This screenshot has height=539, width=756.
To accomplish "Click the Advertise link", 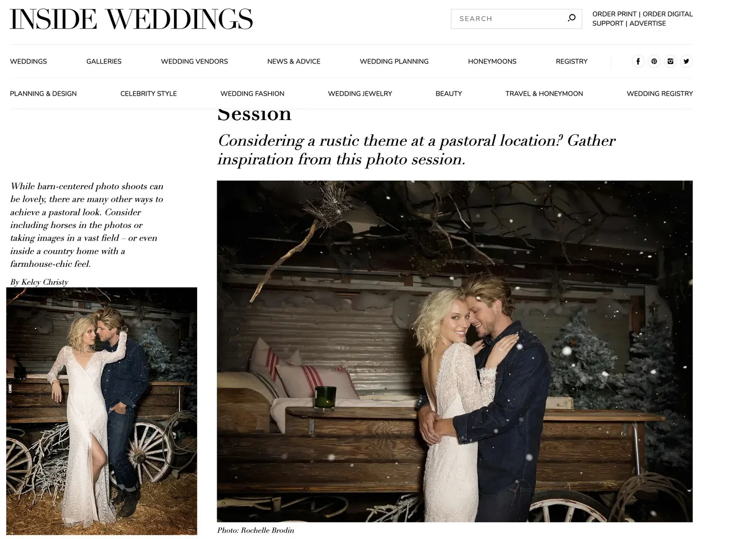I will [x=648, y=23].
